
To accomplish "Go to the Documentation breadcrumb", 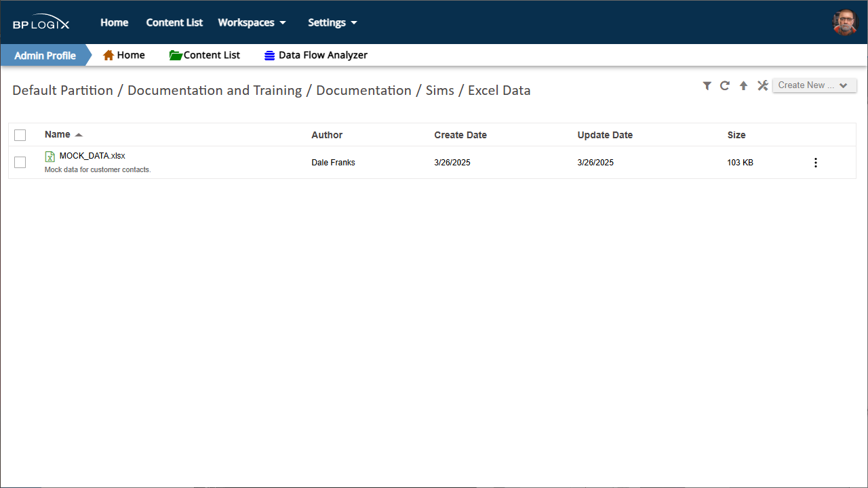I will (363, 91).
